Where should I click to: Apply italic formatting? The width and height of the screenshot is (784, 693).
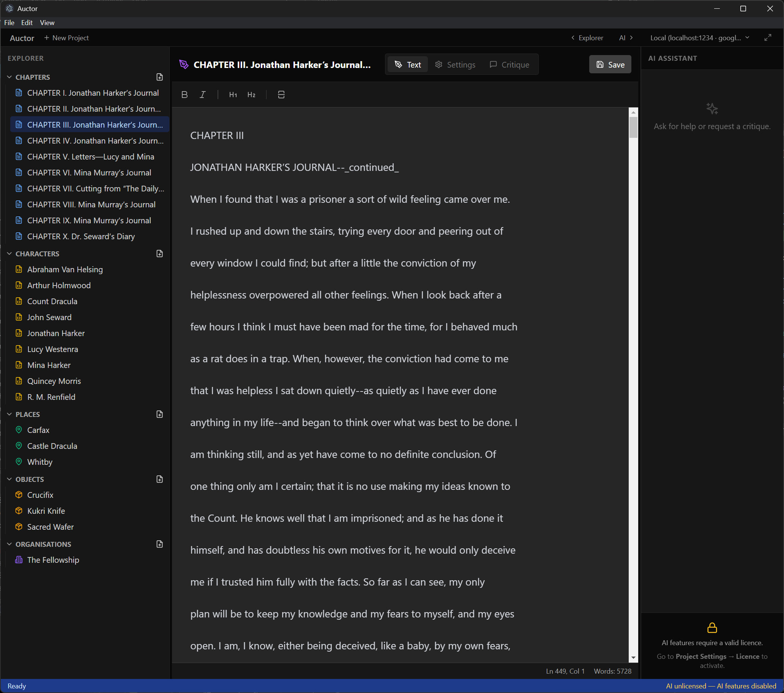202,95
